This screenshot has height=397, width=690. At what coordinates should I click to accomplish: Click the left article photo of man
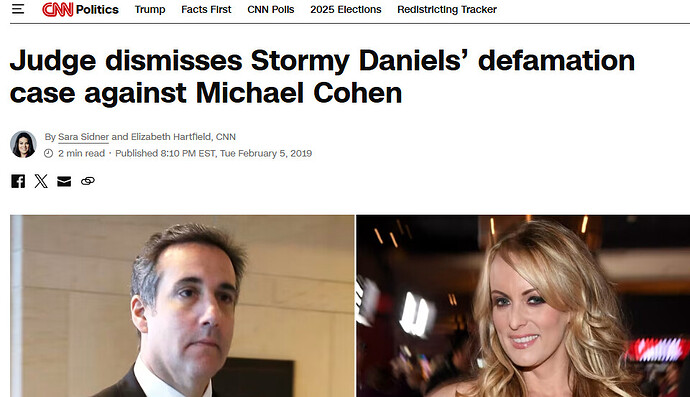[x=182, y=306]
